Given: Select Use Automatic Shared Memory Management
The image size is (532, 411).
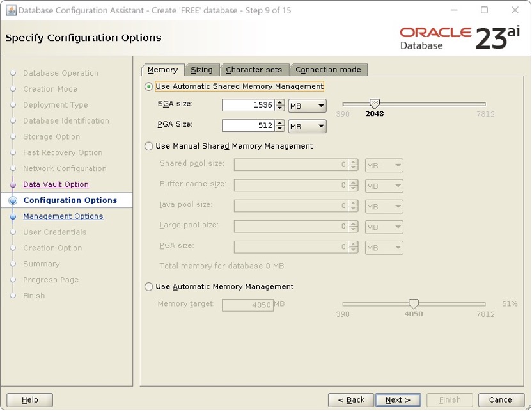Looking at the screenshot, I should (148, 85).
